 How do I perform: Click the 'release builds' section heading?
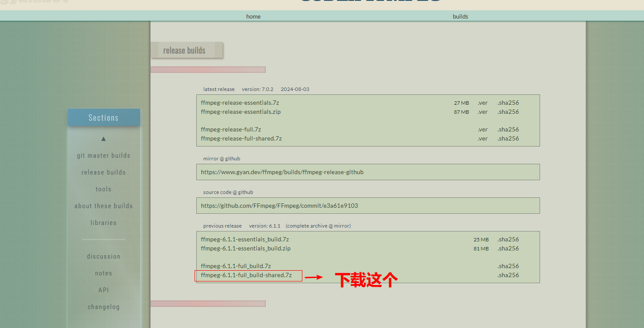(184, 50)
